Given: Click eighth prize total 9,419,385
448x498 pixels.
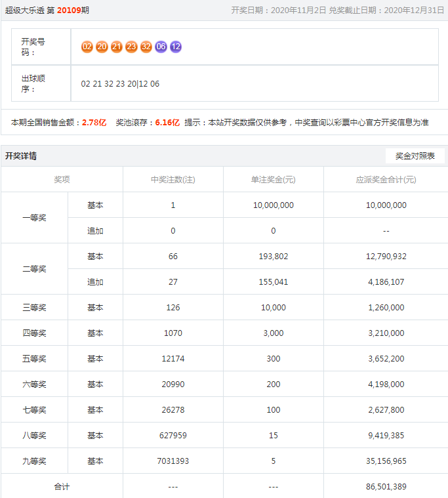Looking at the screenshot, I should coord(386,436).
